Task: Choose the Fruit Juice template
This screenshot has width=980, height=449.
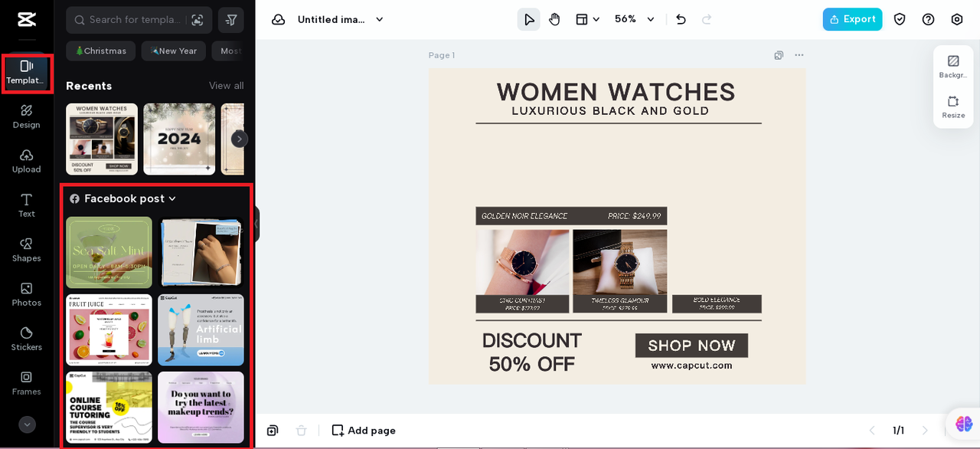Action: [x=109, y=329]
